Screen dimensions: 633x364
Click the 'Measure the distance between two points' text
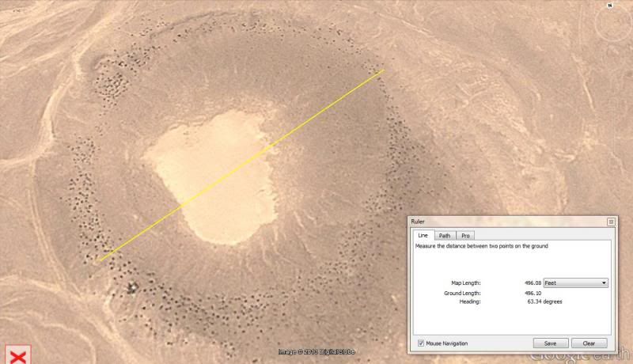tap(482, 246)
